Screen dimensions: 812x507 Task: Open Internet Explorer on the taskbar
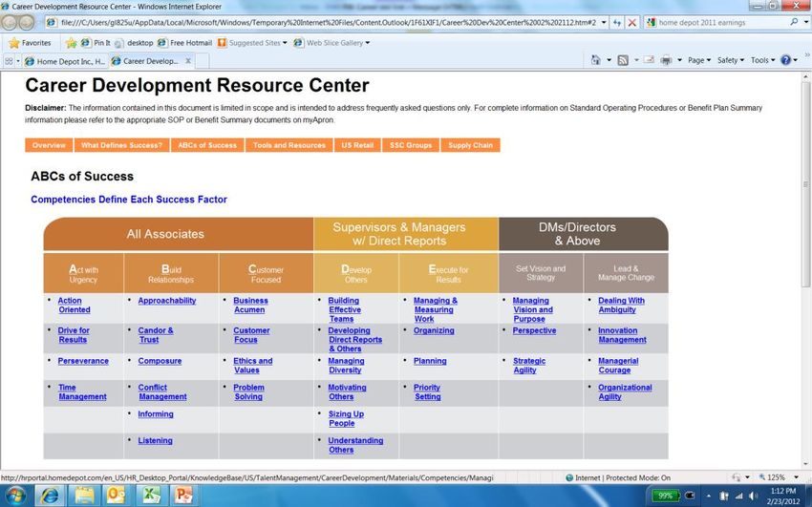[50, 496]
